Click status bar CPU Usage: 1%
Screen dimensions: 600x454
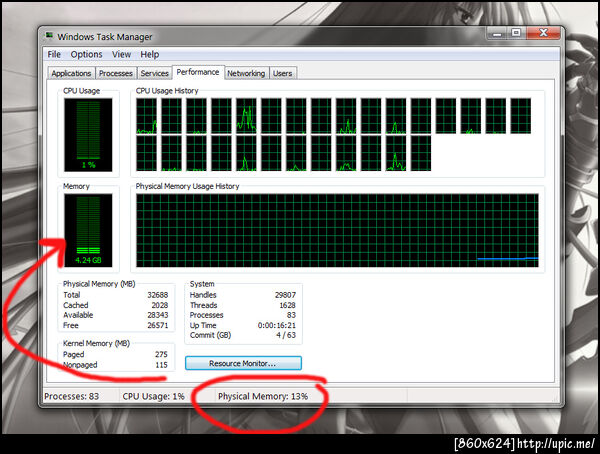coord(153,396)
